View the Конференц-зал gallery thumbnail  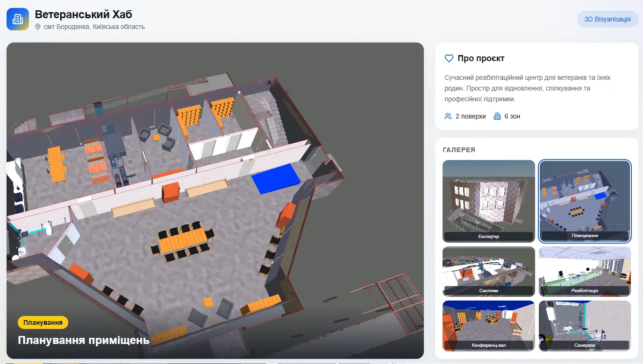489,326
